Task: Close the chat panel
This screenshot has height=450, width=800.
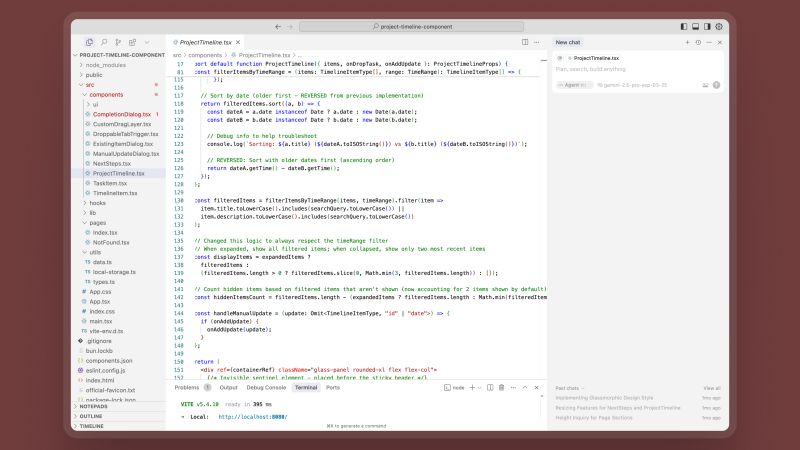Action: click(x=720, y=42)
